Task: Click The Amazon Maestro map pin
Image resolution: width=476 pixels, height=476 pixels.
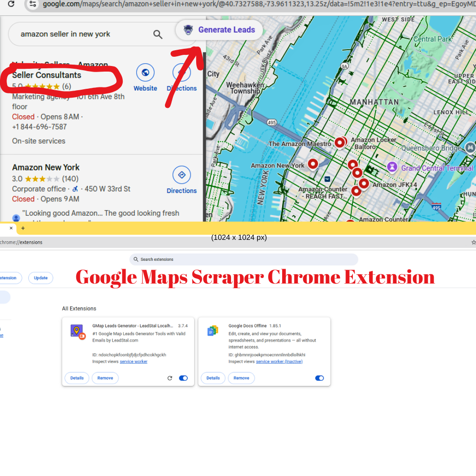Action: 340,143
